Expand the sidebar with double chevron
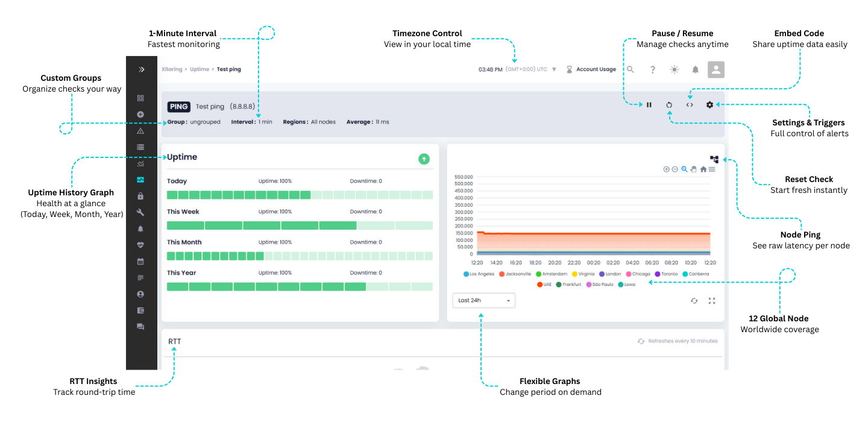 click(x=142, y=69)
